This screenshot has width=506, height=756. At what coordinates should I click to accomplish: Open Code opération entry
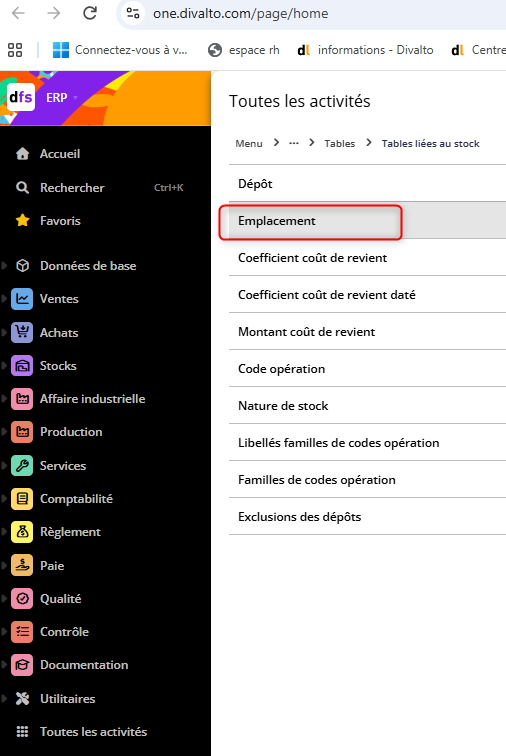point(367,369)
